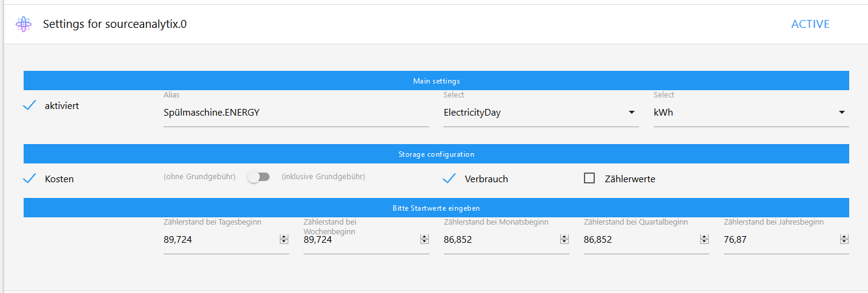868x293 pixels.
Task: Expand the kWh unit dropdown
Action: click(x=750, y=113)
